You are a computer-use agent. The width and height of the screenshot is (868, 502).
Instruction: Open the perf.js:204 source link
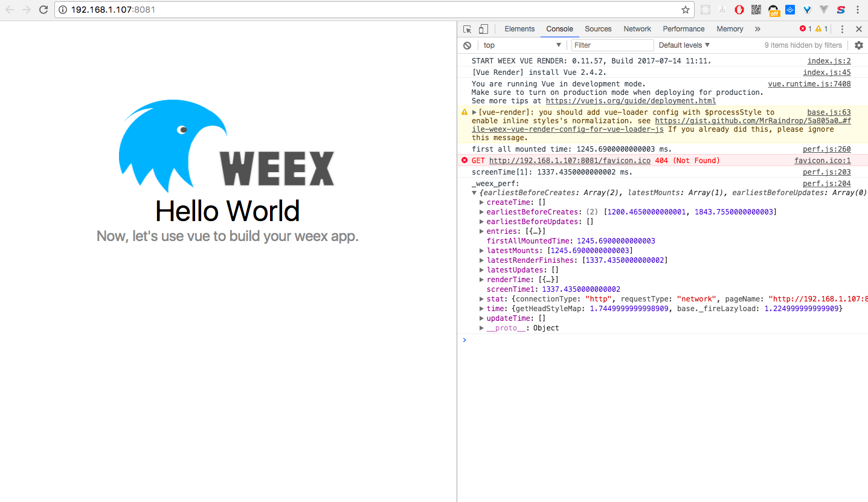(x=826, y=184)
